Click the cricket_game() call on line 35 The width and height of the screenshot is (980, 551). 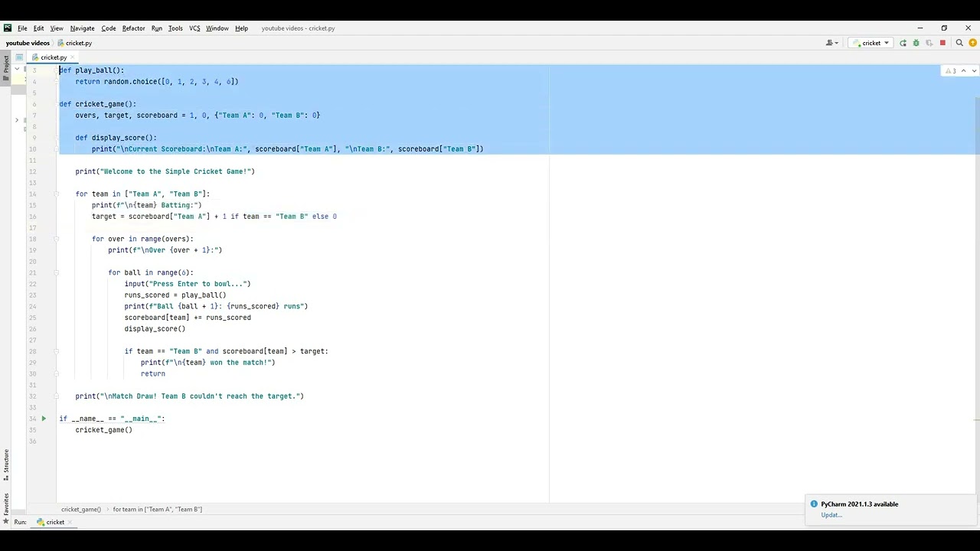(x=103, y=430)
